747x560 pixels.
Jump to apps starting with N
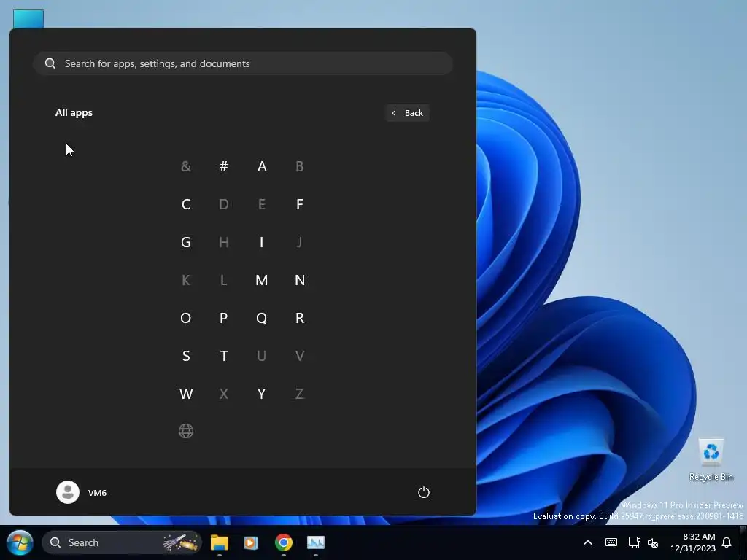coord(300,280)
